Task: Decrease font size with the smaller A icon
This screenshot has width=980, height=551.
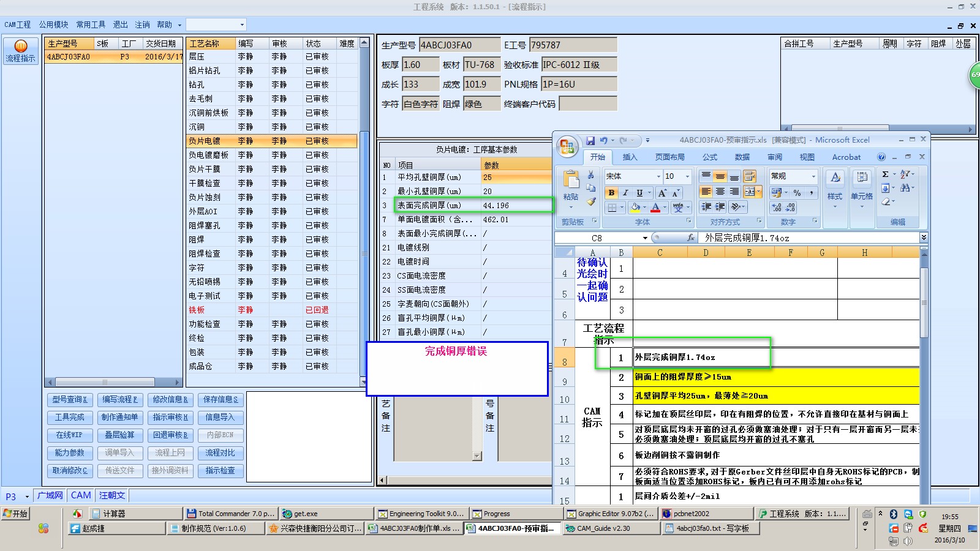Action: tap(676, 193)
